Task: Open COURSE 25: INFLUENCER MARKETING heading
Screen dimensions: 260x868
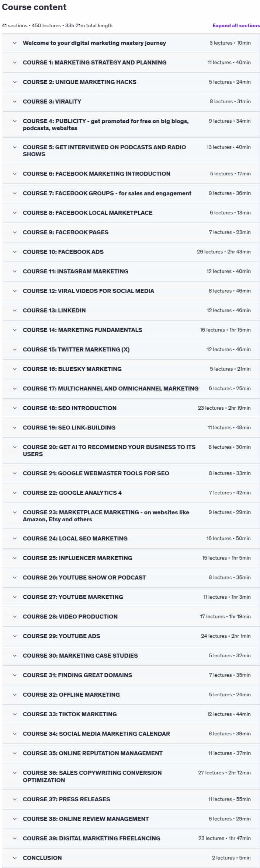Action: pos(77,558)
